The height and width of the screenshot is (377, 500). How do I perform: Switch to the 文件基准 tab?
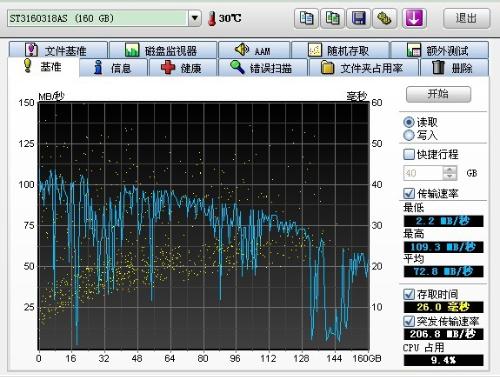pyautogui.click(x=58, y=50)
